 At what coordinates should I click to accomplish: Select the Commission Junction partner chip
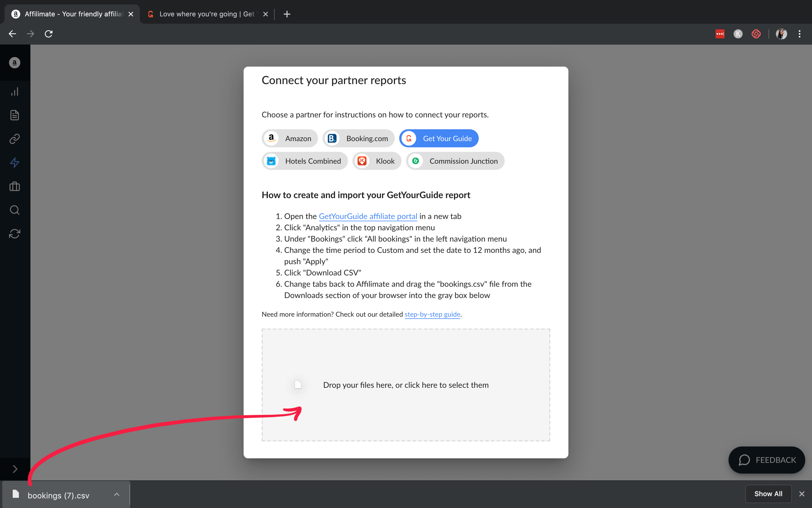[x=455, y=161]
